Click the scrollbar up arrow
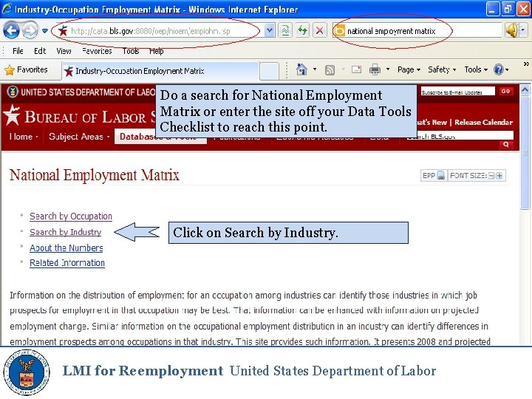Viewport: 532px width, 399px height. (525, 89)
